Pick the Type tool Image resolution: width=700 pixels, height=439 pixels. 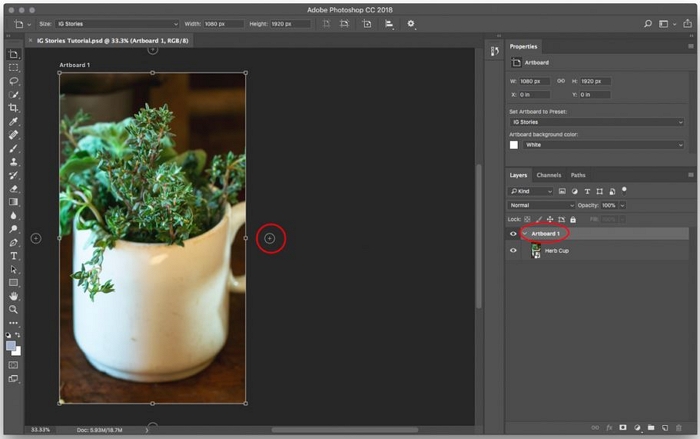14,256
